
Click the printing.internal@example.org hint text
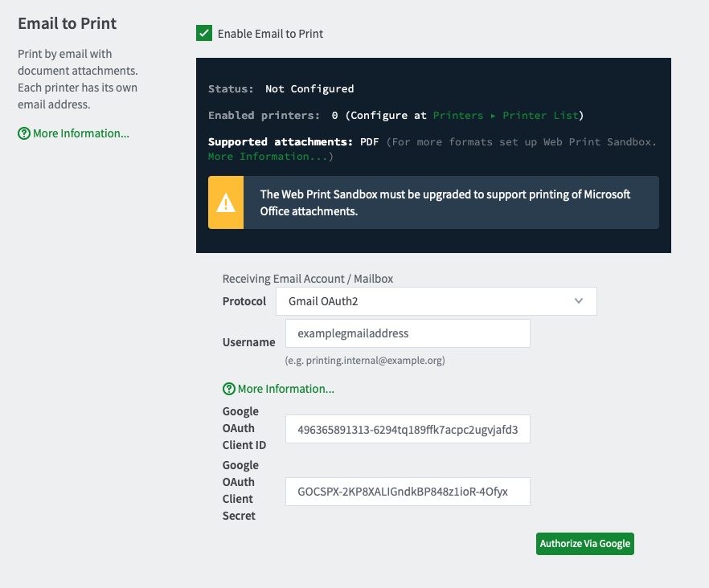[364, 361]
